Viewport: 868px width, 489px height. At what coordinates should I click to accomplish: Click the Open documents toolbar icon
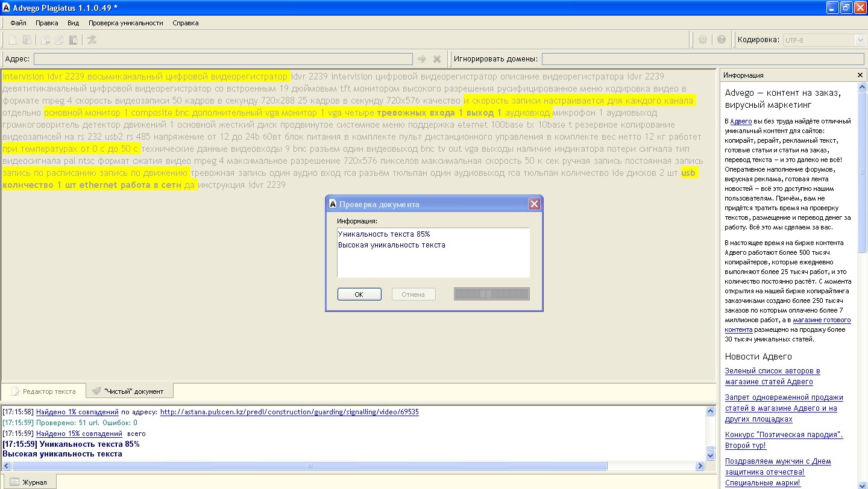click(27, 40)
